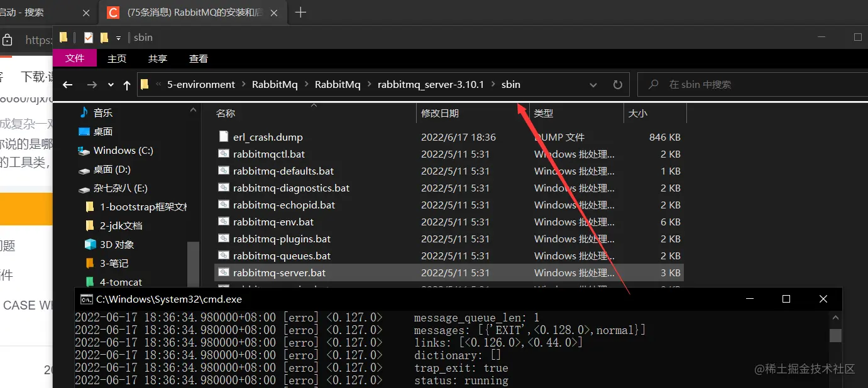Click DUMP 文件 type cell
Image resolution: width=868 pixels, height=388 pixels.
coord(559,137)
